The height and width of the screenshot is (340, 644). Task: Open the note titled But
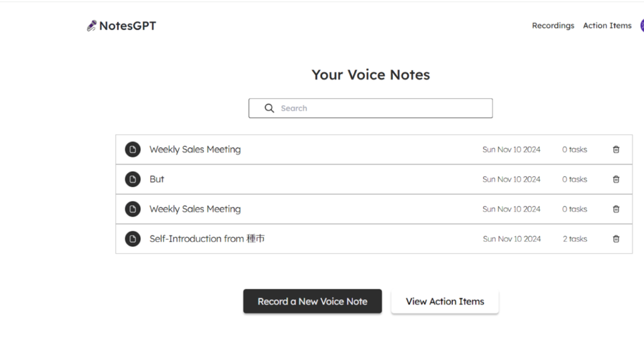[x=374, y=179]
